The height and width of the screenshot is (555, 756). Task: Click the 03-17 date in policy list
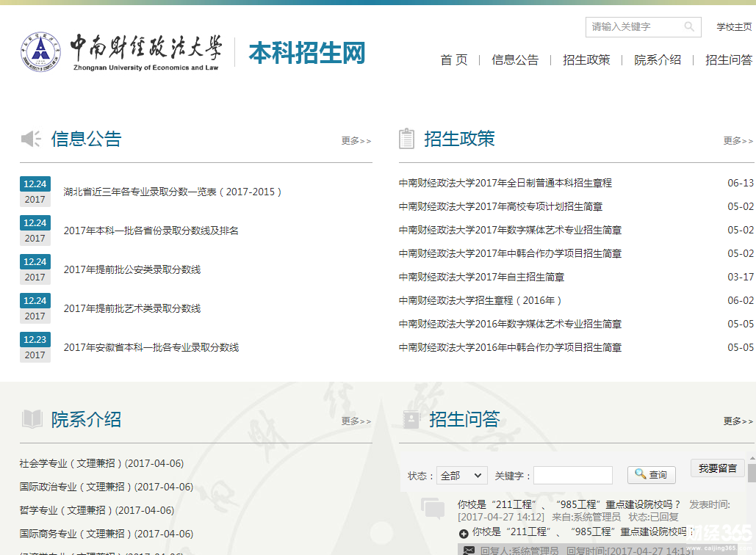pos(740,277)
